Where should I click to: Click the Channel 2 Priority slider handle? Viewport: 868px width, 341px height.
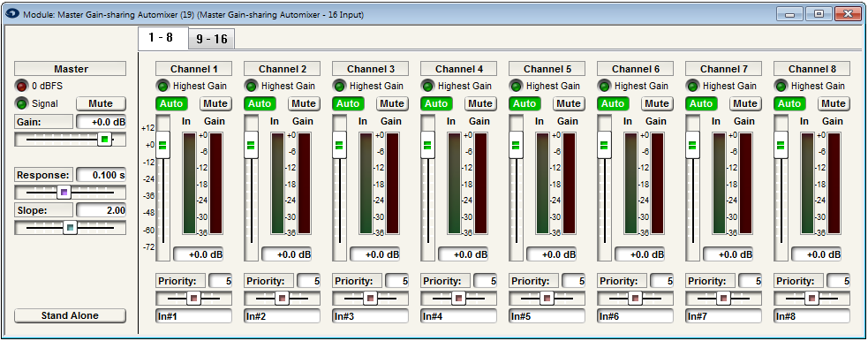(x=282, y=299)
